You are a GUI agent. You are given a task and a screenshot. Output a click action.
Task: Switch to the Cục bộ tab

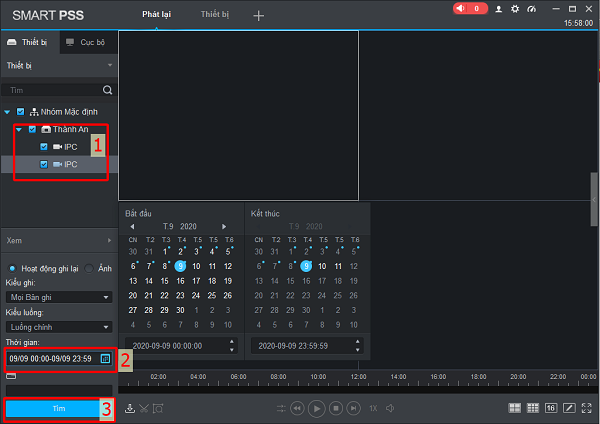point(85,42)
